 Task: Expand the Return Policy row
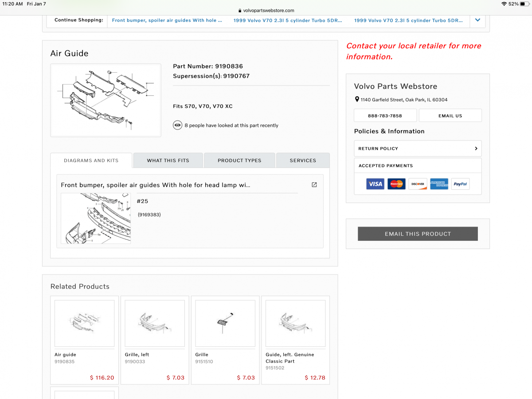(418, 149)
